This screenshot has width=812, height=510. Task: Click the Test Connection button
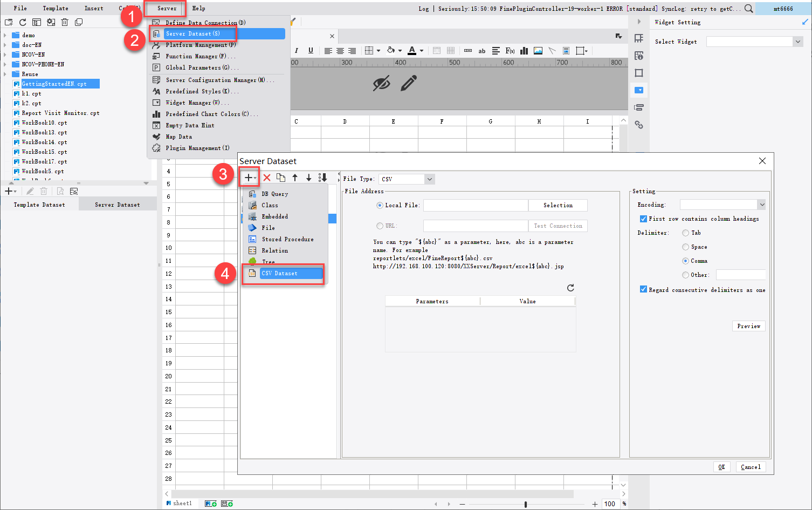click(x=558, y=226)
